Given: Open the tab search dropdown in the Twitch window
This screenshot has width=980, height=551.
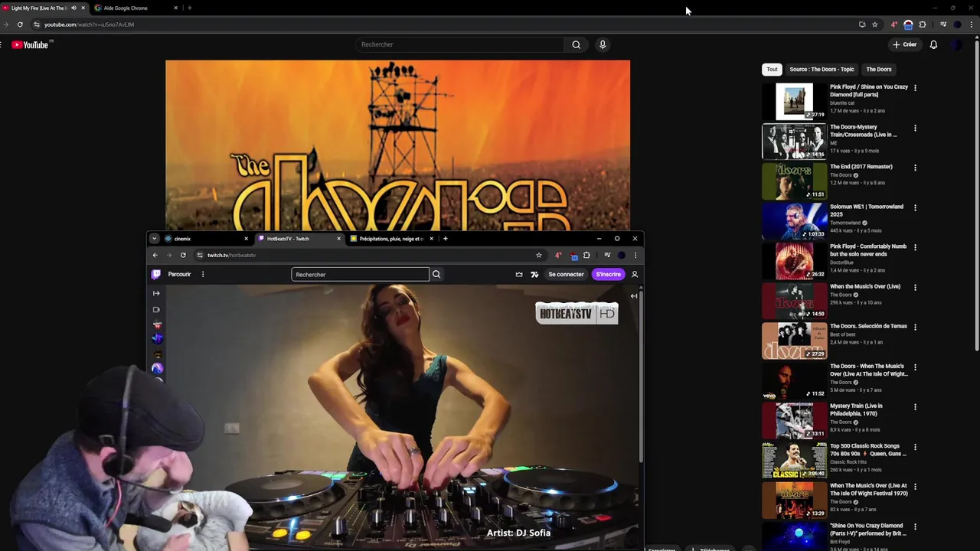Looking at the screenshot, I should coord(154,239).
